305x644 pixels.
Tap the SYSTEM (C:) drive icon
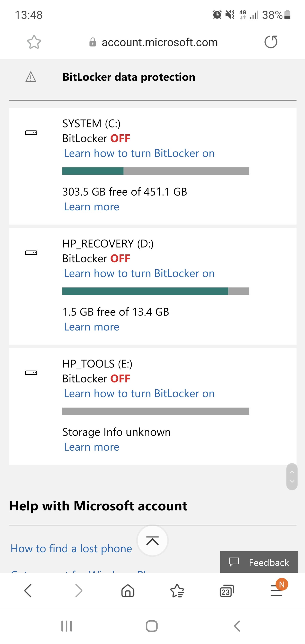[31, 132]
